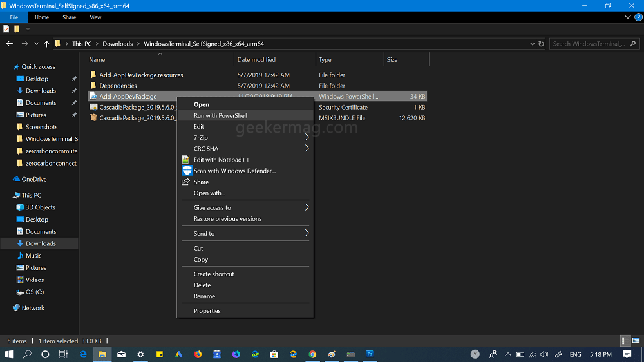Go up one folder level
Screen dimensions: 644x362
point(46,44)
